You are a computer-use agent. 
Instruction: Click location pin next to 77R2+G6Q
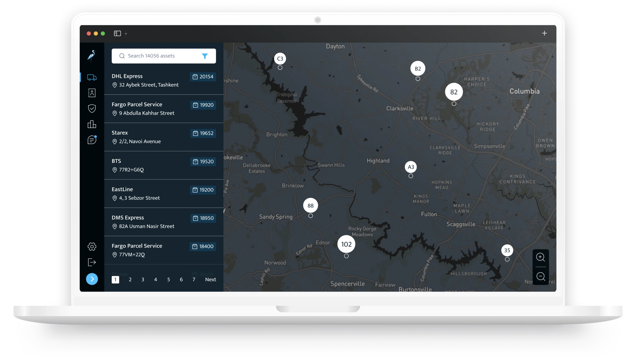coord(115,170)
